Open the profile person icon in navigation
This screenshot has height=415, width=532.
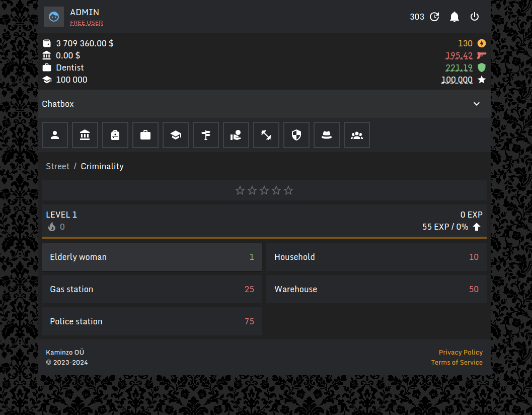pyautogui.click(x=55, y=135)
